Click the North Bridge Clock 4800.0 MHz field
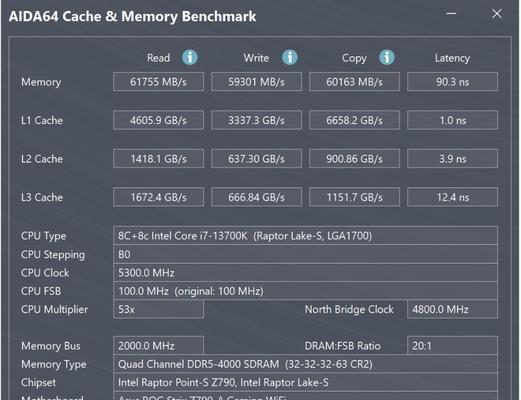The height and width of the screenshot is (400, 521). tap(452, 309)
